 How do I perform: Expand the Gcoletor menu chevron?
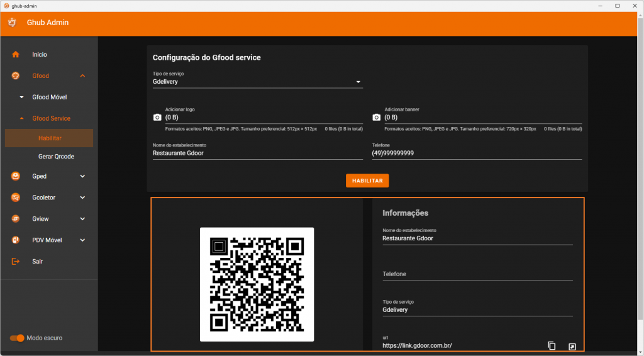pyautogui.click(x=82, y=197)
